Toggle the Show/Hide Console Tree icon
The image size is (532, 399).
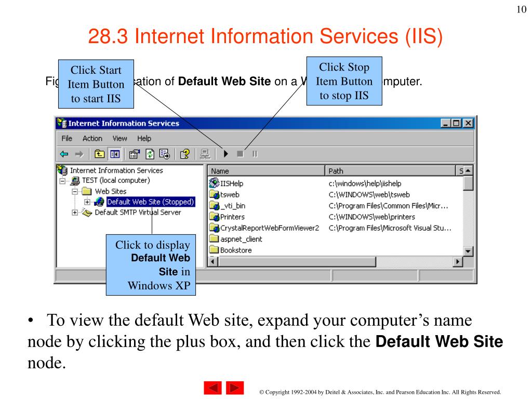coord(115,154)
